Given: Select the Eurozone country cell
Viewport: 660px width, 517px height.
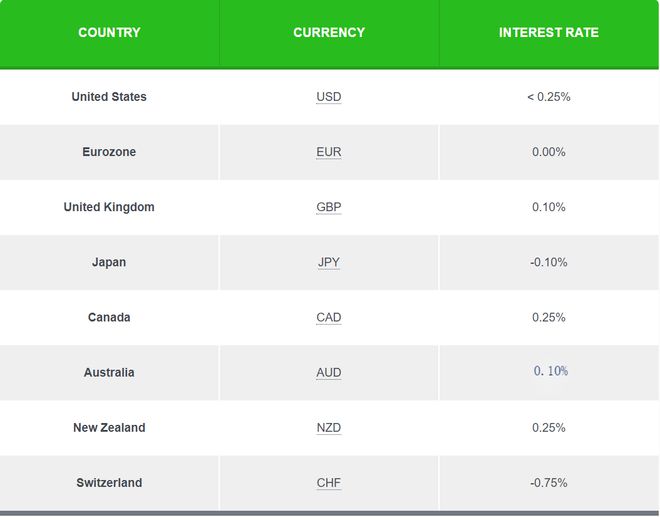Looking at the screenshot, I should click(x=109, y=152).
